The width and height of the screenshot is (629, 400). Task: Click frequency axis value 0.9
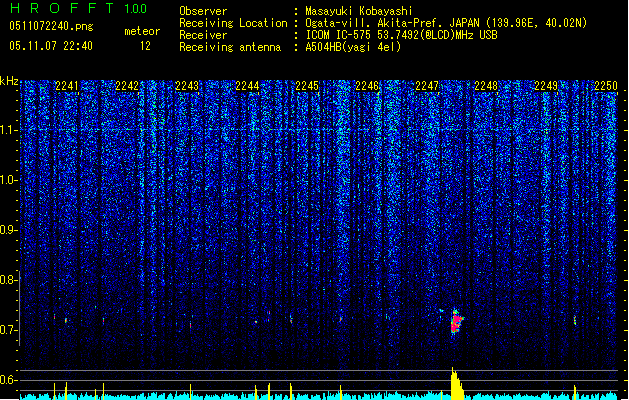8,230
